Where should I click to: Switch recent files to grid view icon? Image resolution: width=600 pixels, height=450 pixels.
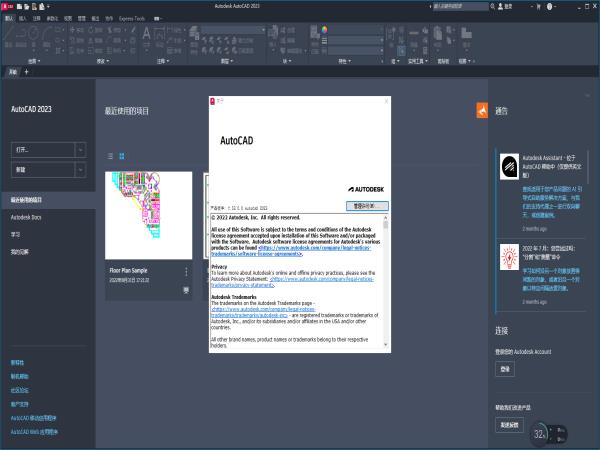(x=122, y=156)
